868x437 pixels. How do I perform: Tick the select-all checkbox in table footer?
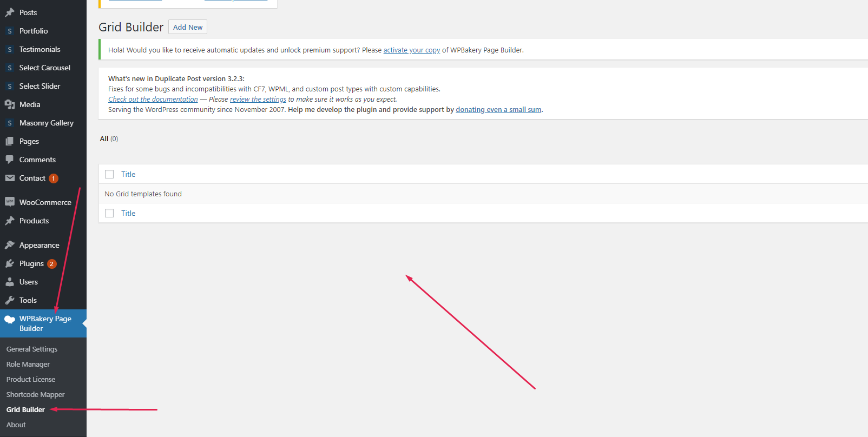[x=109, y=213]
